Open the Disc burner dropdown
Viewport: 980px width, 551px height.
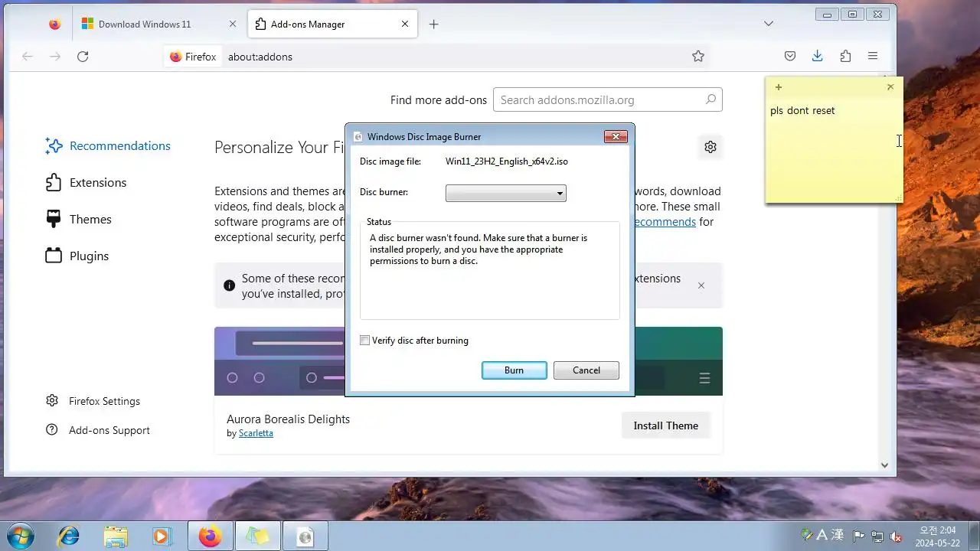(505, 194)
